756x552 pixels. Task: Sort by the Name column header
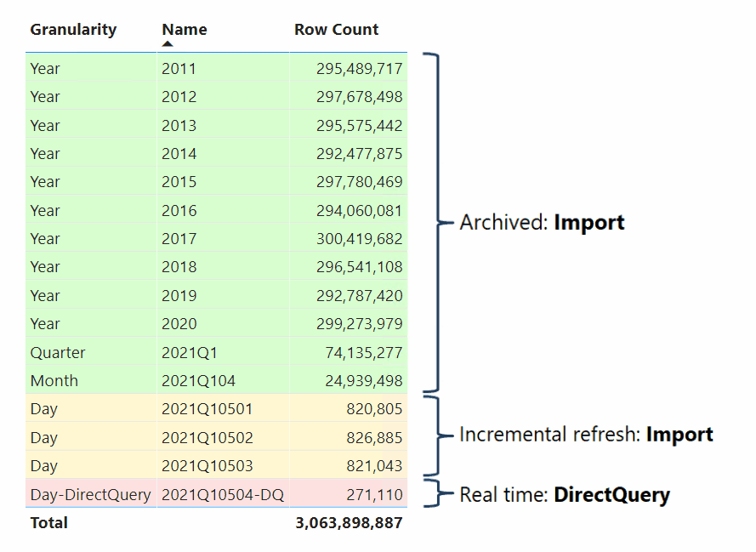tap(184, 29)
